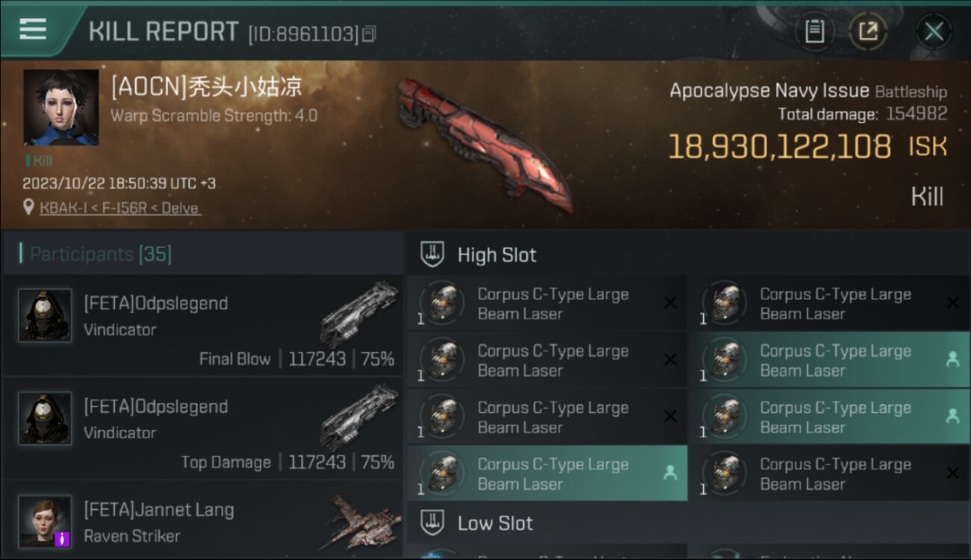The height and width of the screenshot is (560, 971).
Task: Click the share export icon
Action: (x=868, y=31)
